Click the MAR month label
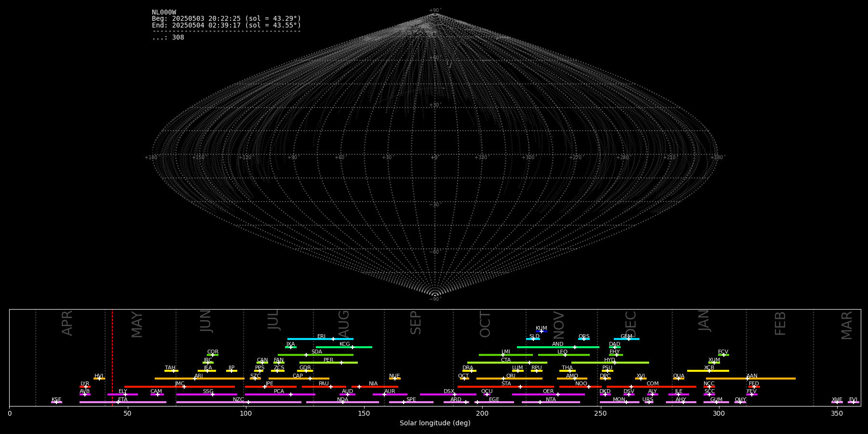 coord(847,325)
